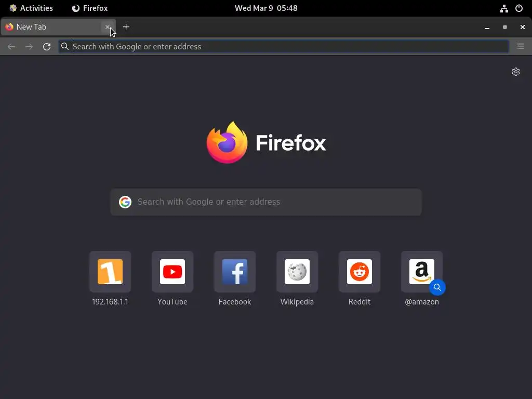Click the Facebook label text
Image resolution: width=532 pixels, height=399 pixels.
click(235, 302)
